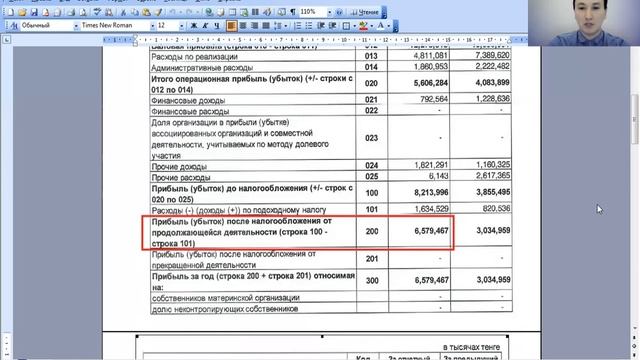Click the tab stop selector left of ruler
The image size is (640, 360).
click(7, 40)
